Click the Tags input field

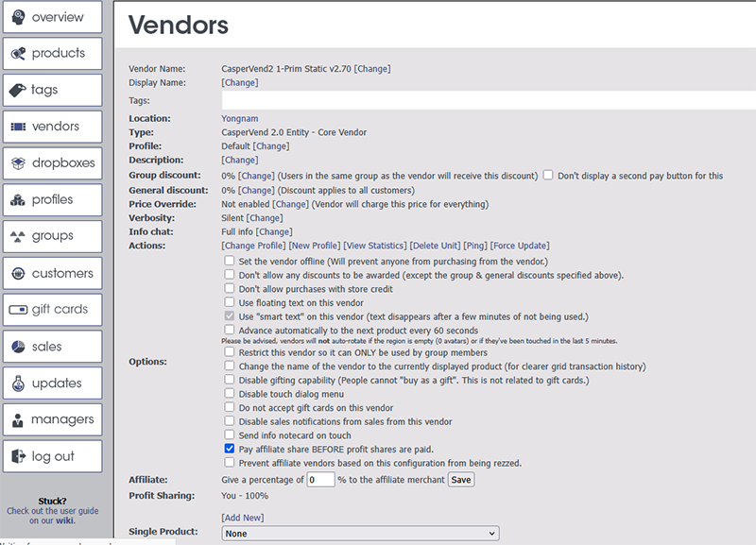coord(487,100)
